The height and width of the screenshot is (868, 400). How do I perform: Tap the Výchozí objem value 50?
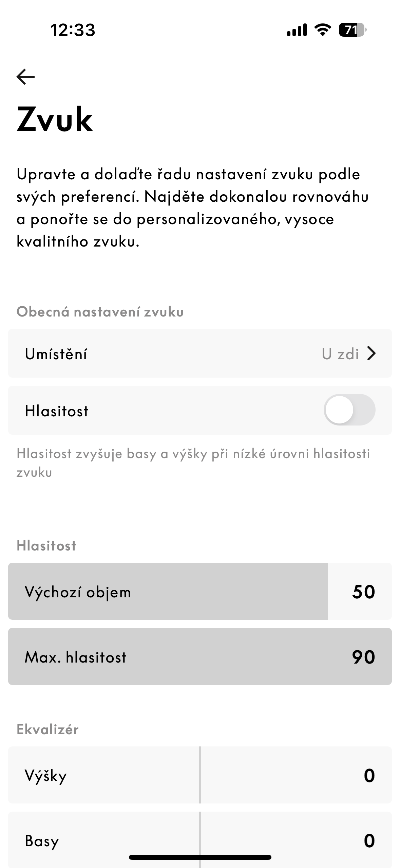(x=363, y=592)
